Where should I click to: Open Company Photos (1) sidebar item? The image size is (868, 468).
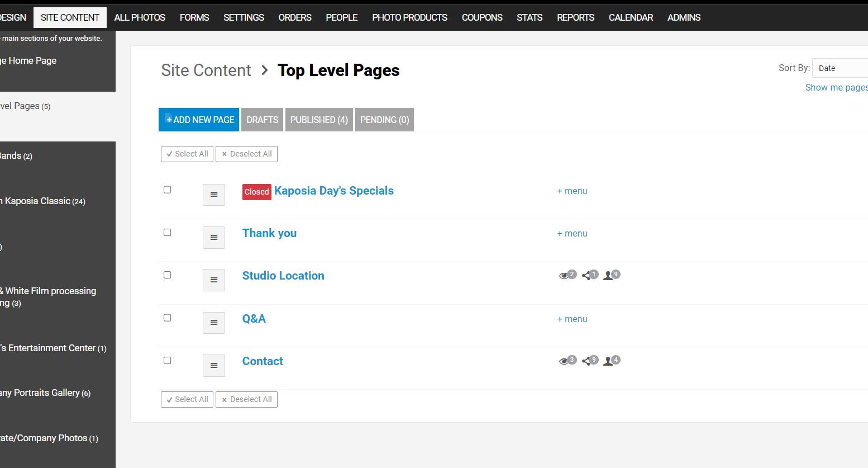pyautogui.click(x=49, y=438)
